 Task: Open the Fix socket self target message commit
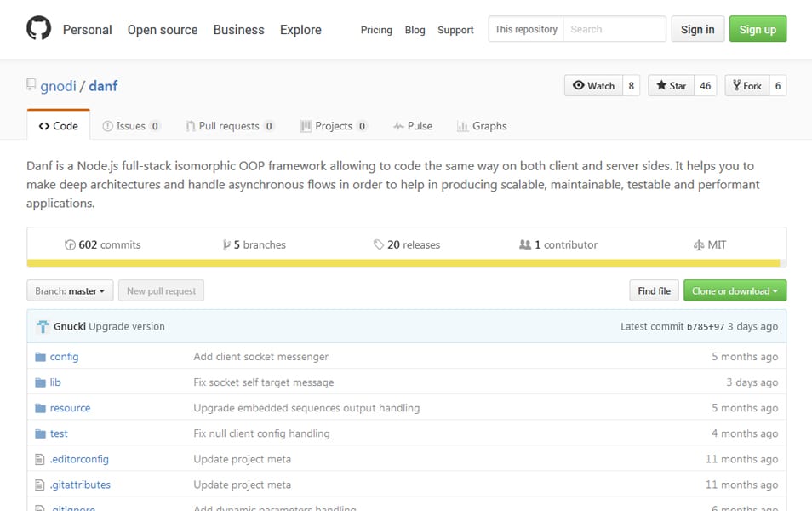coord(264,382)
